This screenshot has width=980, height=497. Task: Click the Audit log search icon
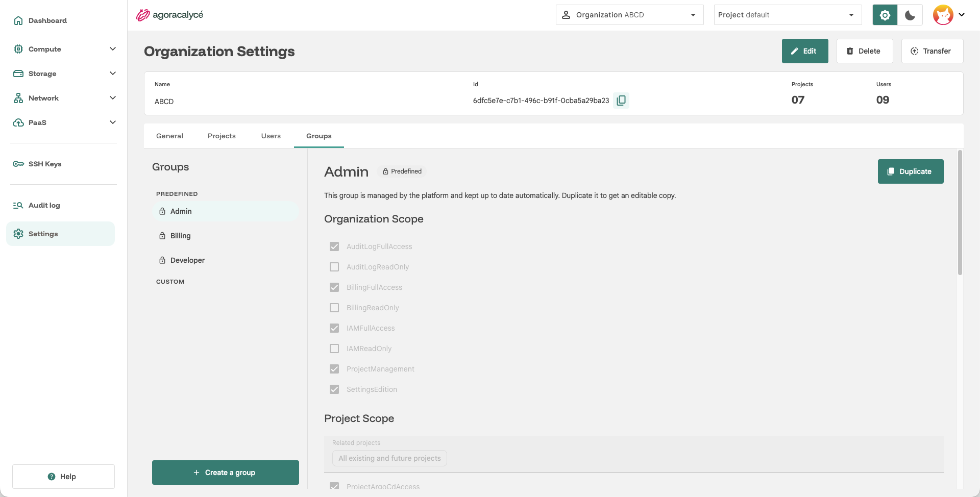tap(18, 205)
